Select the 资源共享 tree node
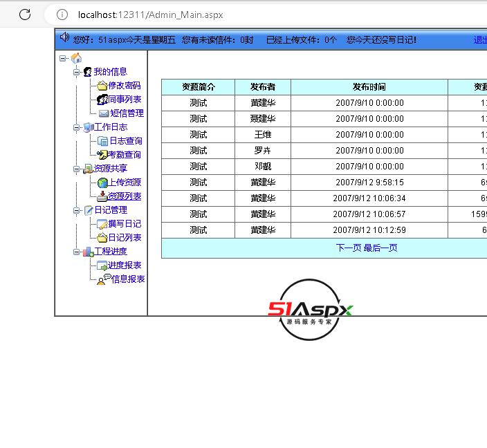 111,169
